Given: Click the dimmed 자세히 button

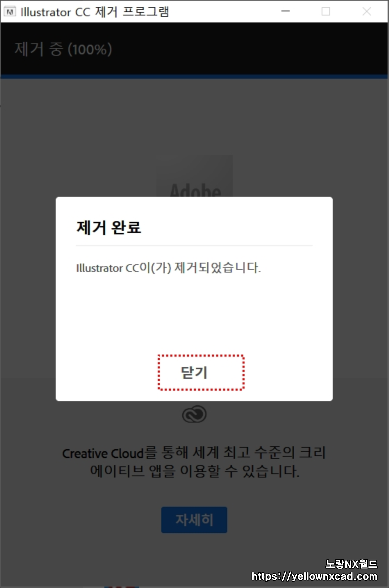Looking at the screenshot, I should (194, 520).
